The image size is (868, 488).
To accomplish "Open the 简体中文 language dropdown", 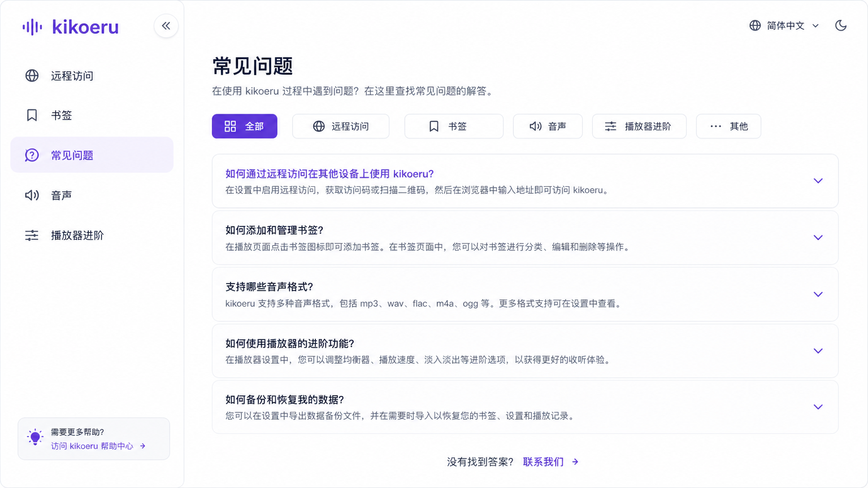I will [x=784, y=25].
